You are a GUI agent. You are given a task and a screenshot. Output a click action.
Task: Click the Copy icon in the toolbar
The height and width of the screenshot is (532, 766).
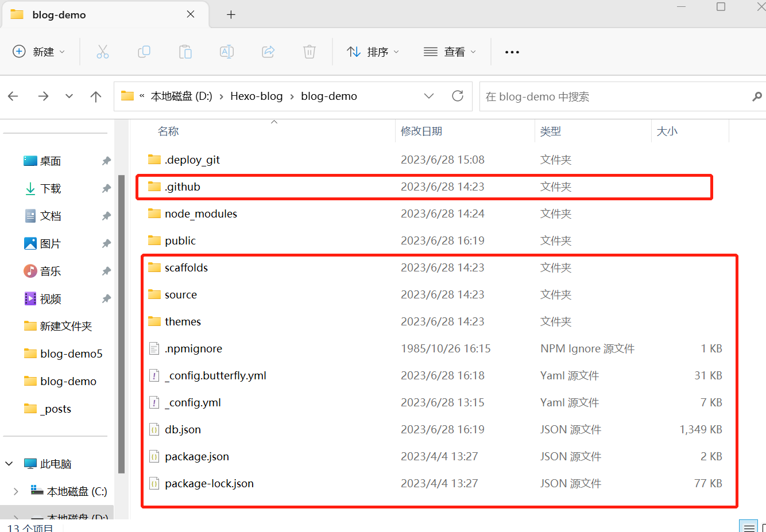coord(144,52)
